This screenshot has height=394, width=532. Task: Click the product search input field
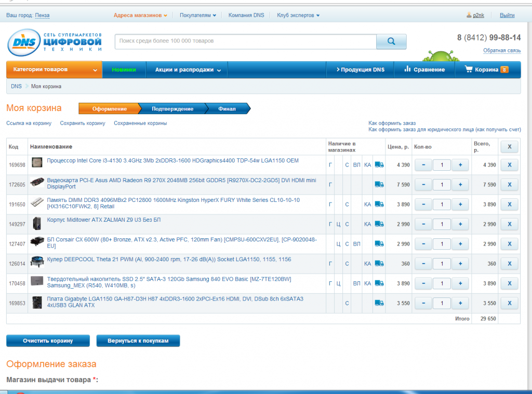coord(245,41)
